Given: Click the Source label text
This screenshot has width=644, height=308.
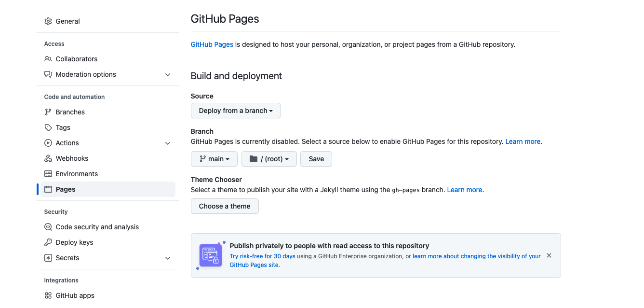Looking at the screenshot, I should (x=202, y=96).
